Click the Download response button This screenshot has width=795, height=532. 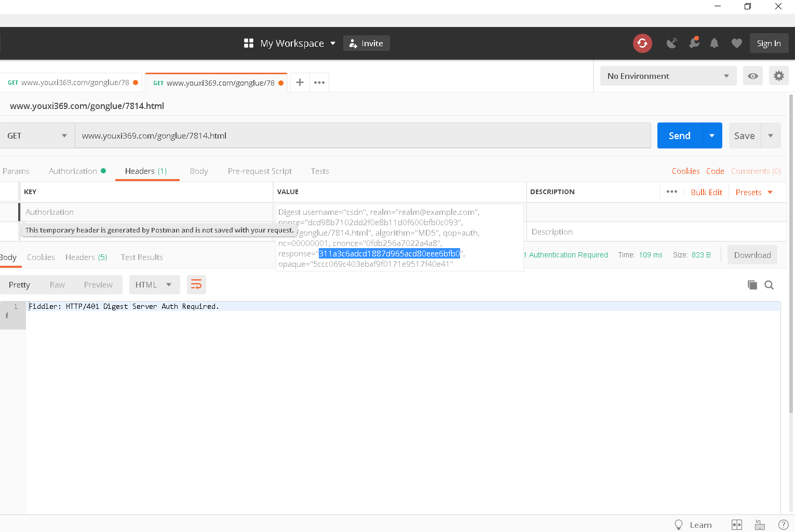pyautogui.click(x=752, y=255)
